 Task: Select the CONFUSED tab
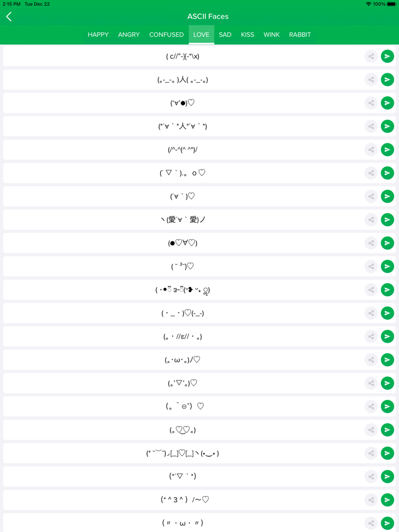(x=166, y=35)
